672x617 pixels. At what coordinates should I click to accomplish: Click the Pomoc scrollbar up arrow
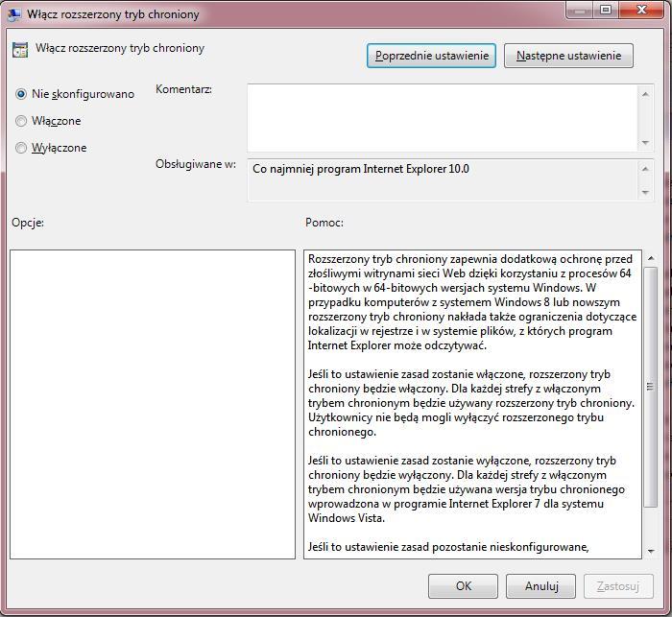click(x=651, y=258)
